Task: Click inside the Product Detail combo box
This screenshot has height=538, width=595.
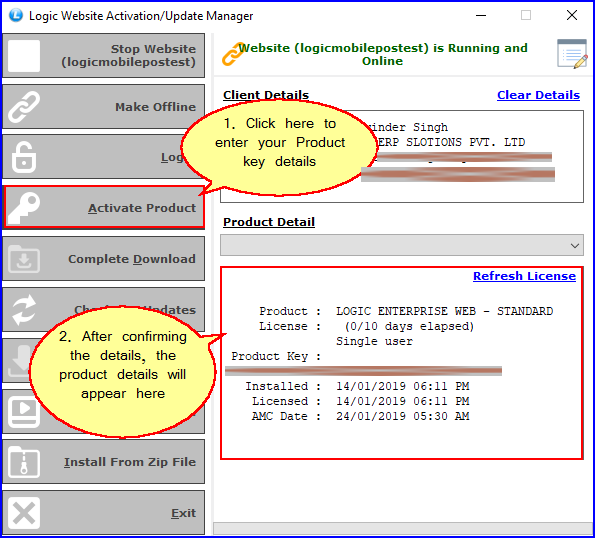Action: point(401,245)
